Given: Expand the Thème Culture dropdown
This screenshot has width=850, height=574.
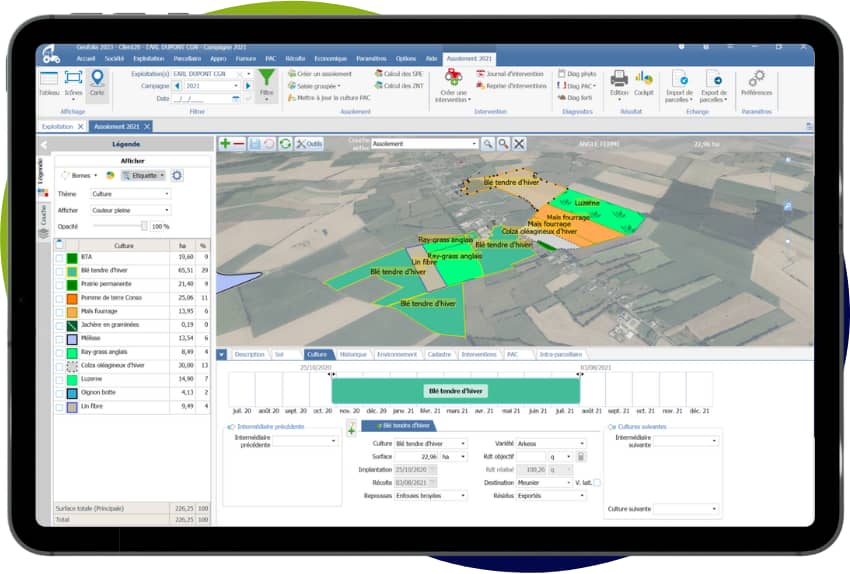Looking at the screenshot, I should pyautogui.click(x=130, y=194).
